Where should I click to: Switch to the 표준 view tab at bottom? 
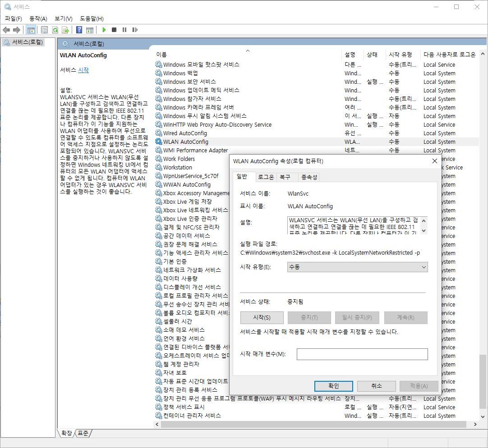[83, 433]
